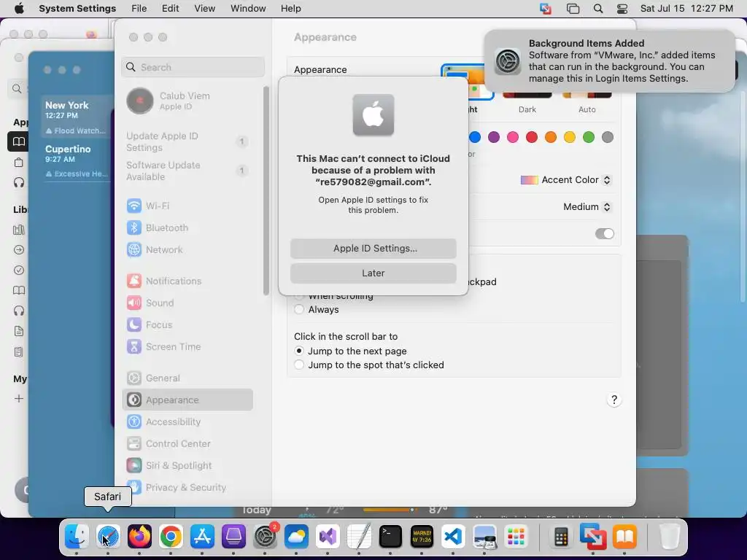
Task: Dismiss the iCloud dialog with Later
Action: coord(373,273)
